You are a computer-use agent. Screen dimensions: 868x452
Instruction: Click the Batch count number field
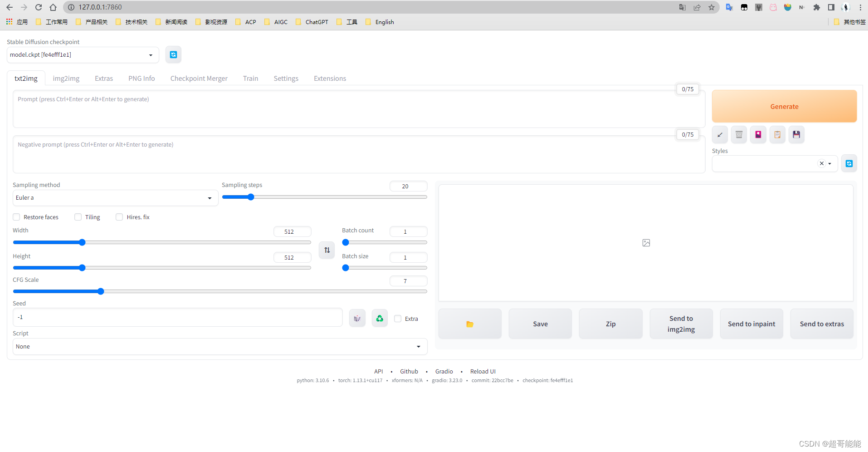[408, 231]
